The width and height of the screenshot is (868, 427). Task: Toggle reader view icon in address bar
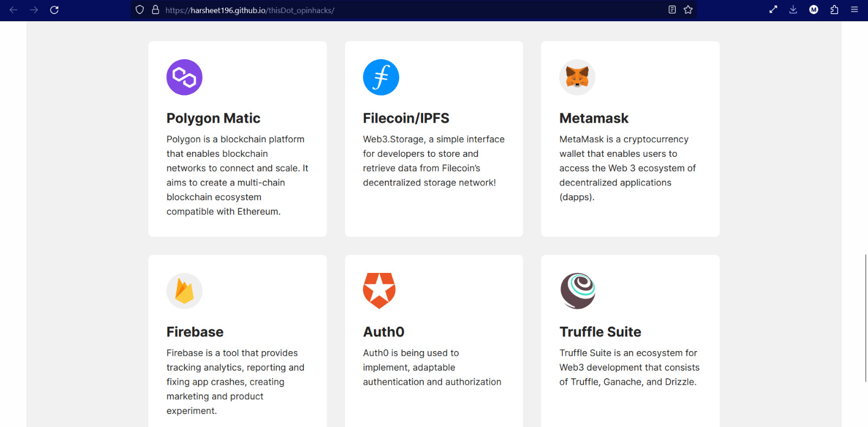[x=672, y=10]
